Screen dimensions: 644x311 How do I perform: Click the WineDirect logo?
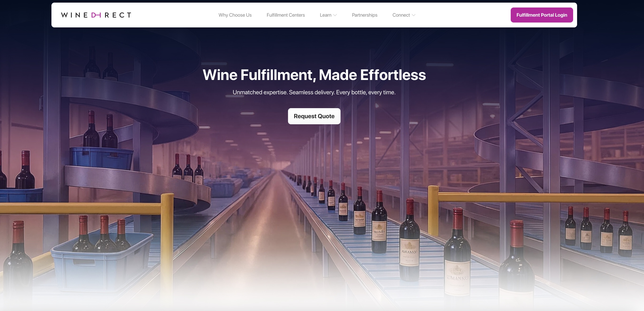tap(96, 15)
